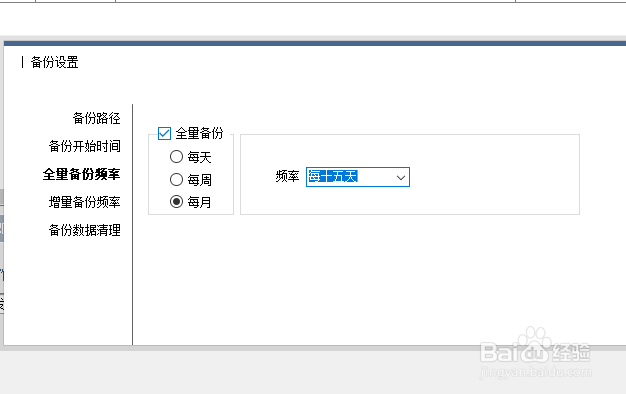Switch to 增量备份频率 tab
Image resolution: width=626 pixels, height=394 pixels.
coord(84,202)
